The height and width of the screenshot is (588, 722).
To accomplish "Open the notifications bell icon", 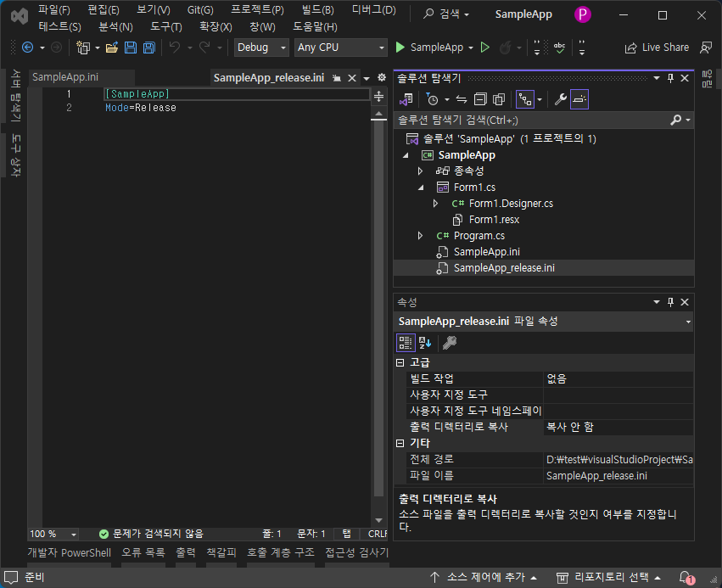I will [x=686, y=578].
